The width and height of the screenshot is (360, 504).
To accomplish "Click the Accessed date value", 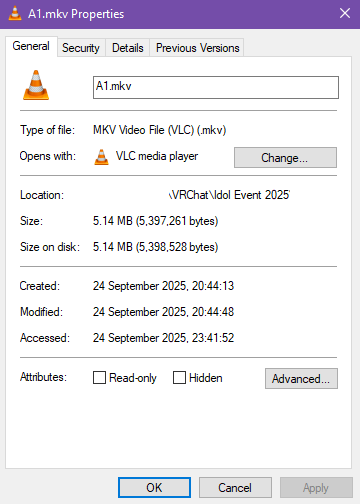I will pos(163,338).
